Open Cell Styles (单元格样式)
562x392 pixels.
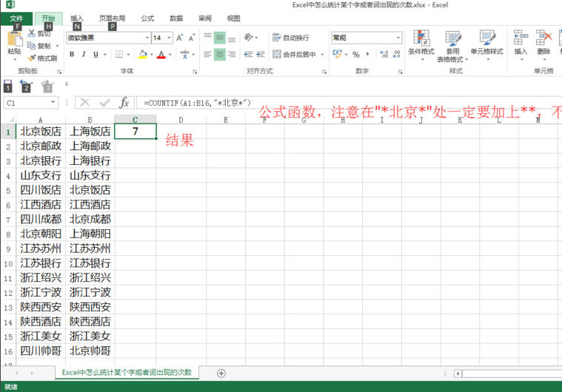[x=486, y=45]
